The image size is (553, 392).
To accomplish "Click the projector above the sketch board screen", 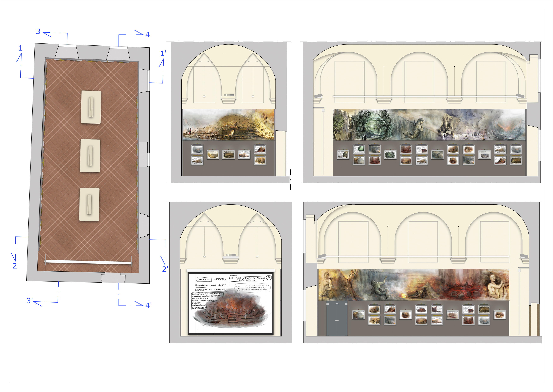I will tap(231, 255).
